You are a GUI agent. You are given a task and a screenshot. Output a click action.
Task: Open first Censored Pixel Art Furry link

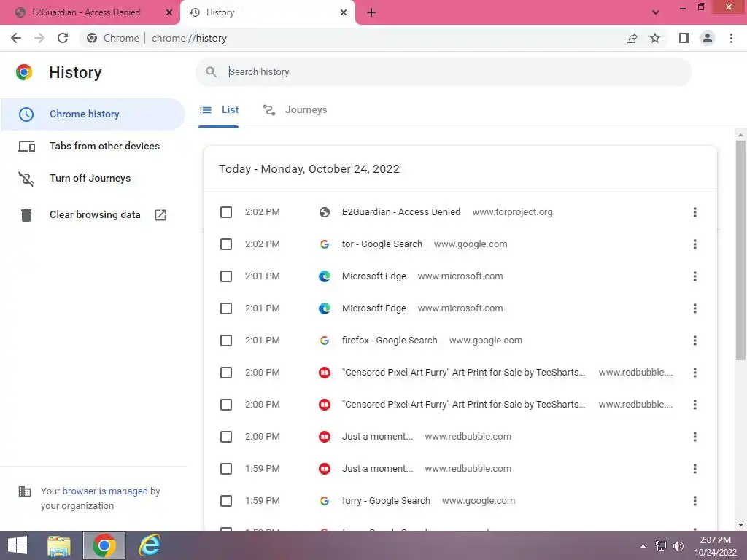[x=463, y=373]
